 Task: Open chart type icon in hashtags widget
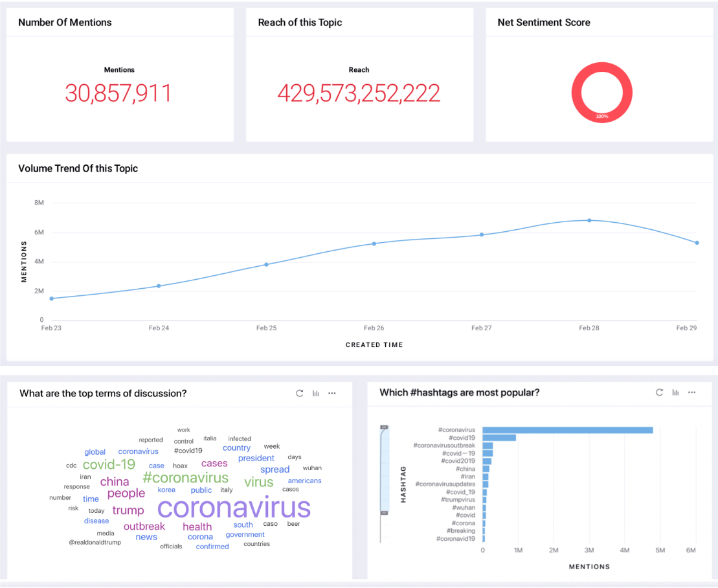[x=675, y=392]
